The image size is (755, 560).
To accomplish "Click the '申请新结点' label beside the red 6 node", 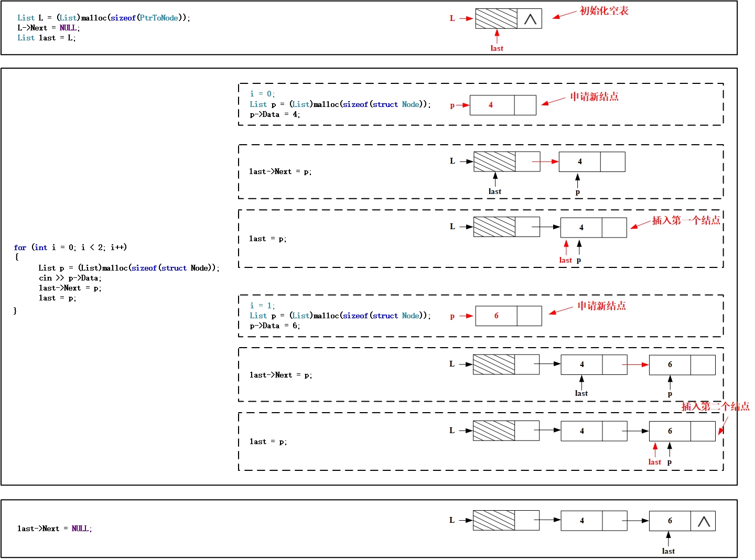I will click(x=602, y=306).
